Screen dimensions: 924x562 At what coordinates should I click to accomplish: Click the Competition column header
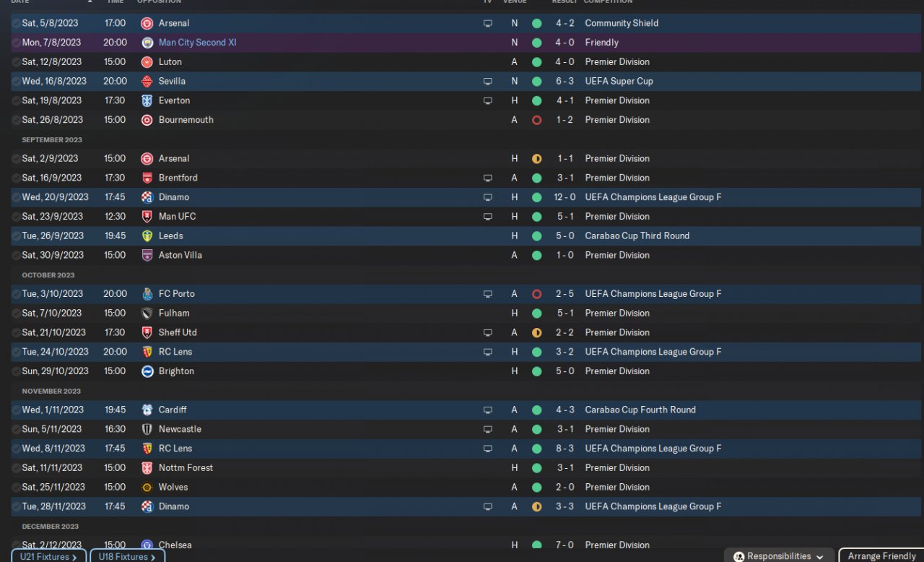(x=608, y=1)
